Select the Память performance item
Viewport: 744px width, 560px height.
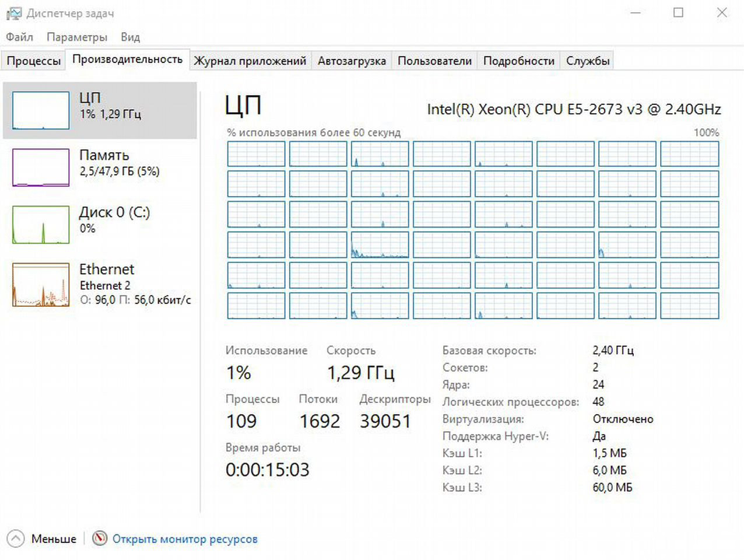[100, 167]
